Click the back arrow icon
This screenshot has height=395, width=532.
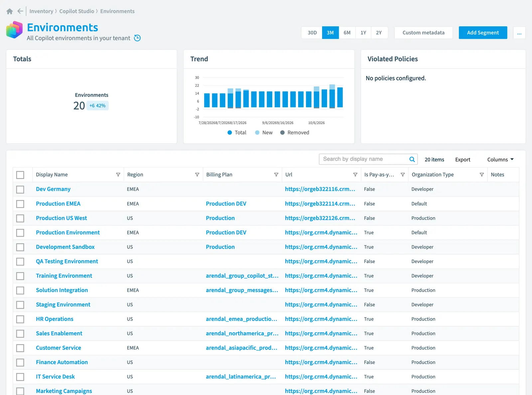click(x=20, y=11)
